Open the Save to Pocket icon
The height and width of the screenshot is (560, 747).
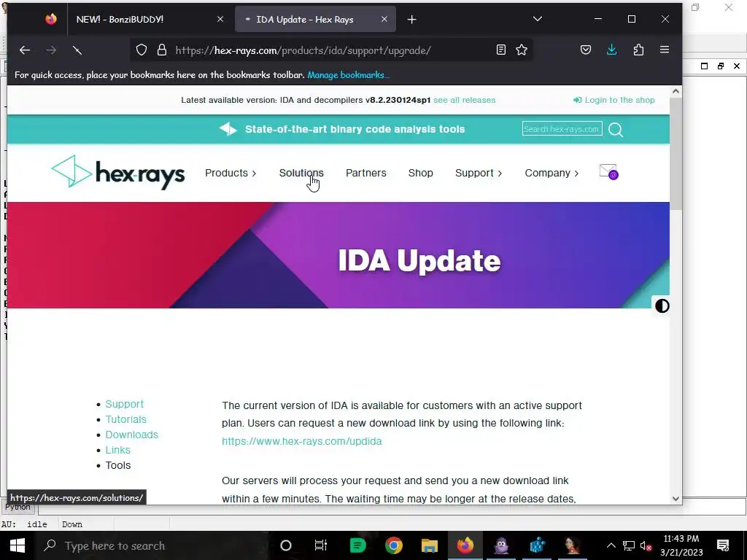click(586, 50)
